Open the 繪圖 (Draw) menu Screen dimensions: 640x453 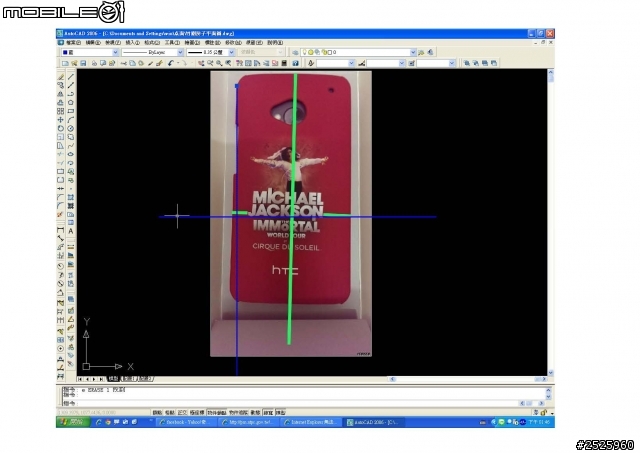pos(192,42)
